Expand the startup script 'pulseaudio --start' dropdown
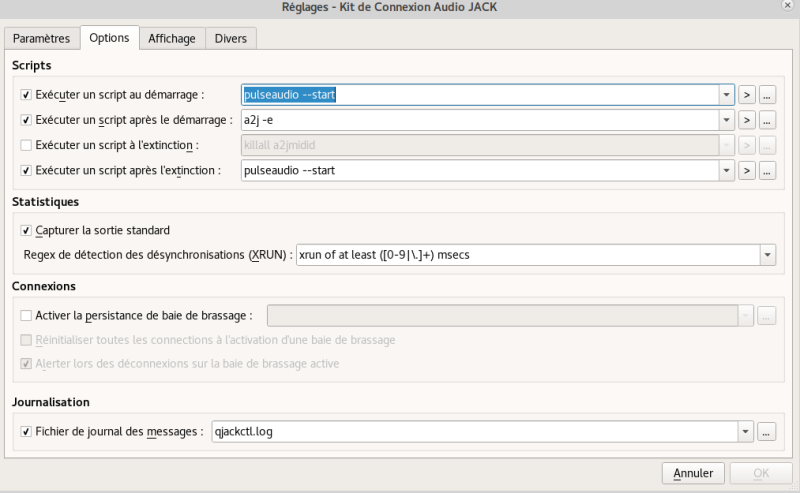Viewport: 800px width, 493px height. point(727,95)
